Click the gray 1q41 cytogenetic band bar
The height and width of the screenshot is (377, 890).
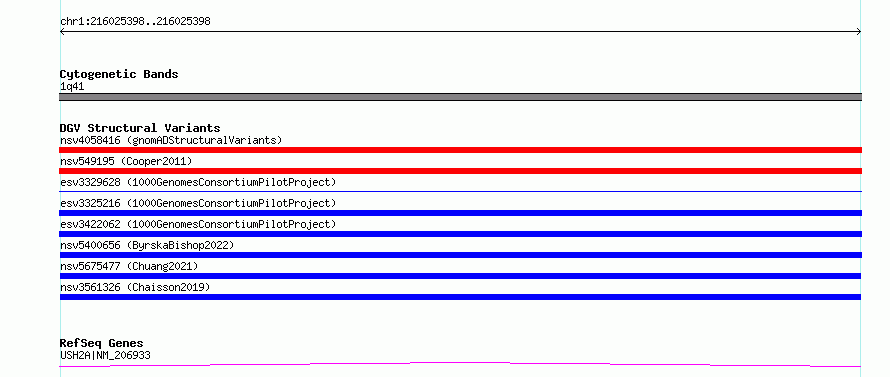460,97
